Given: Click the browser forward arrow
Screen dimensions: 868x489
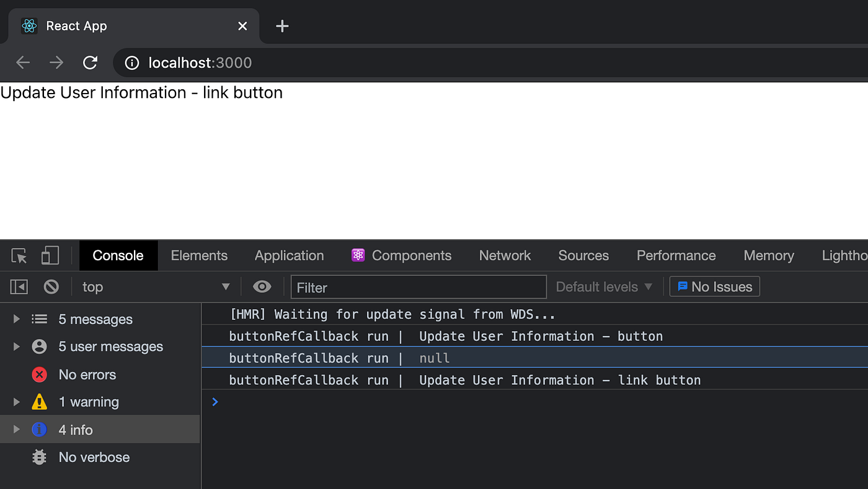Looking at the screenshot, I should pyautogui.click(x=56, y=63).
